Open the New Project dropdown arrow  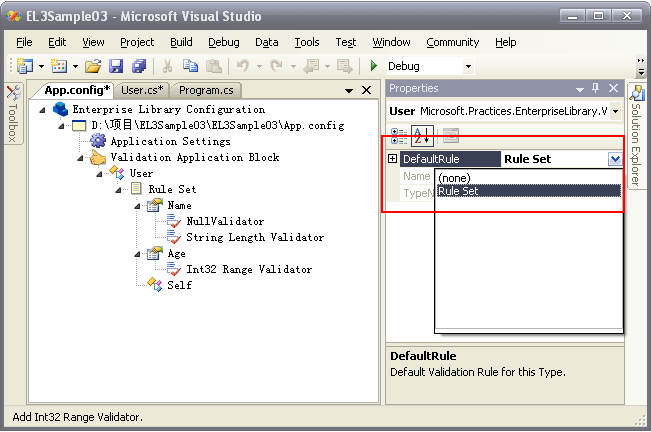42,66
